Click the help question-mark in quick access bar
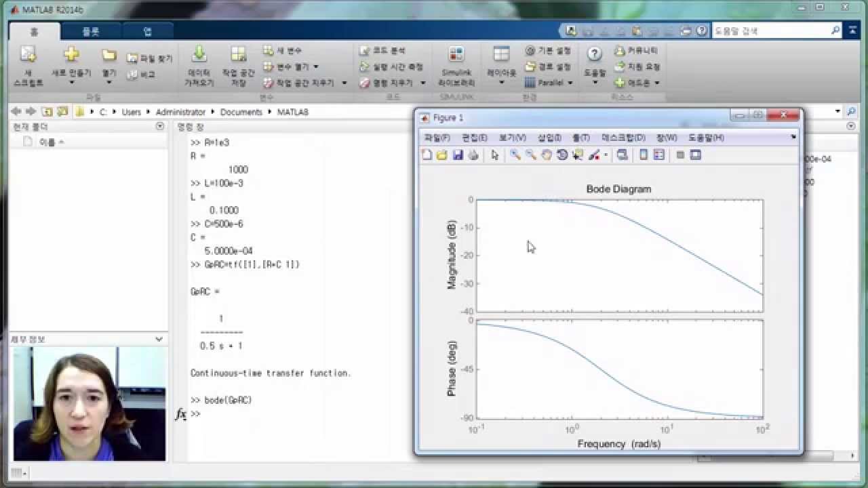 [x=701, y=31]
